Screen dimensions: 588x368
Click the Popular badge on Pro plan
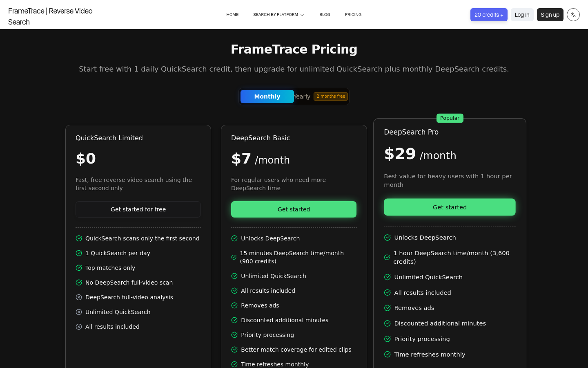pyautogui.click(x=450, y=118)
